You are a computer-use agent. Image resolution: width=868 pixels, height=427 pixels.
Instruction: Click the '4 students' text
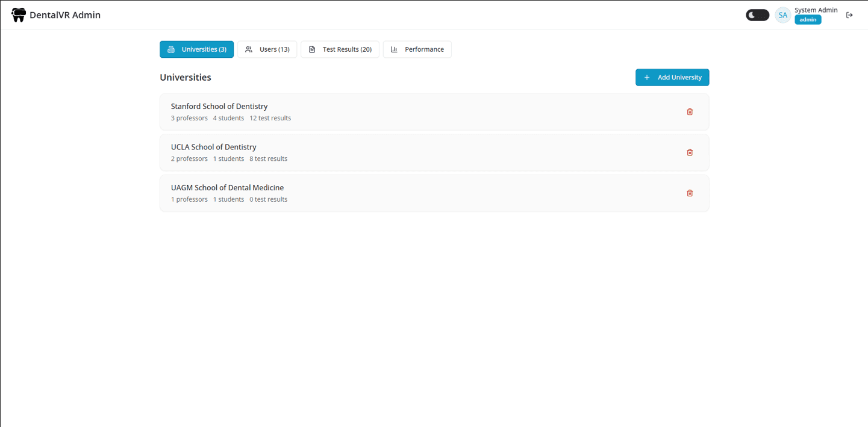click(x=228, y=118)
